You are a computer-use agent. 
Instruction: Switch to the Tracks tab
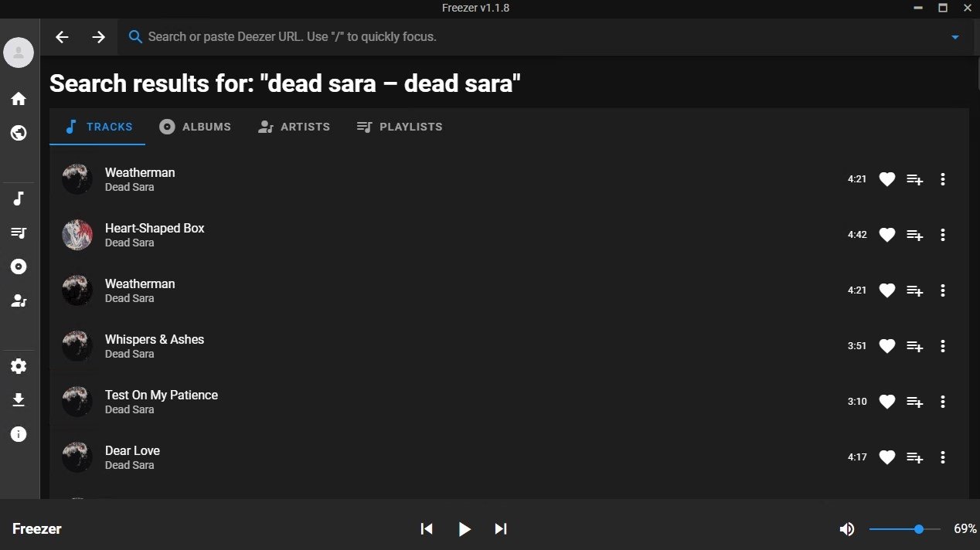coord(97,127)
